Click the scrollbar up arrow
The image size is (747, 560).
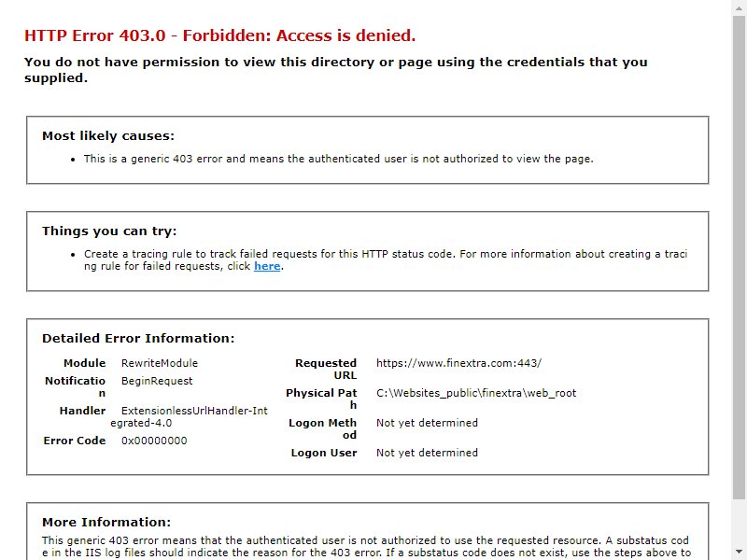740,7
